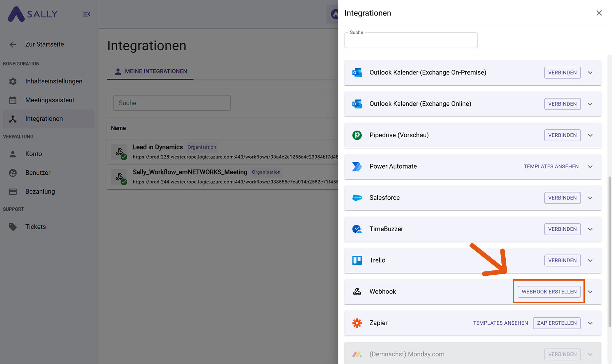Expand the Webhook row chevron

click(590, 292)
